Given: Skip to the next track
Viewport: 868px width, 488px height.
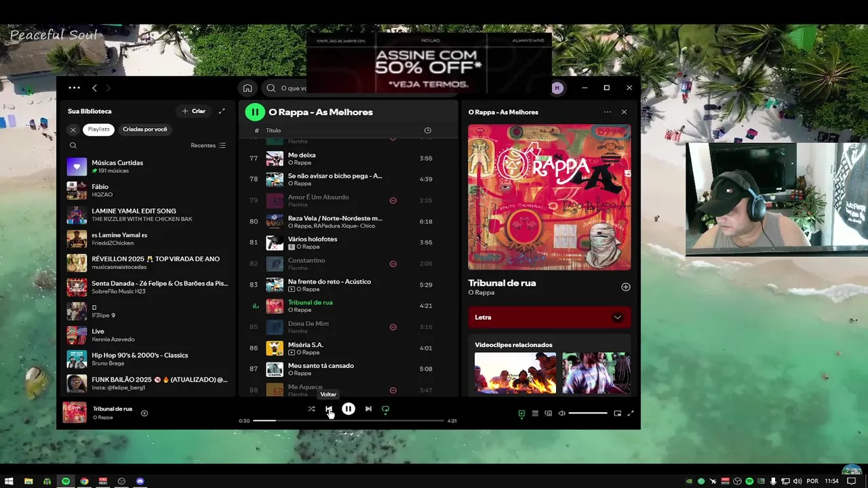Looking at the screenshot, I should 368,409.
